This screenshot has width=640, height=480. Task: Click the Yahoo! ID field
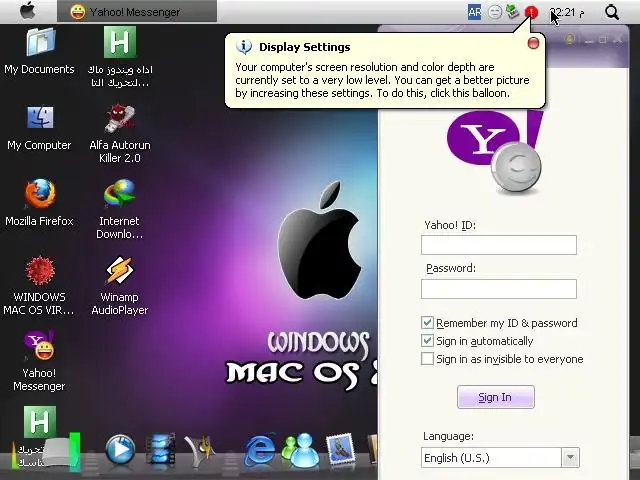[499, 245]
